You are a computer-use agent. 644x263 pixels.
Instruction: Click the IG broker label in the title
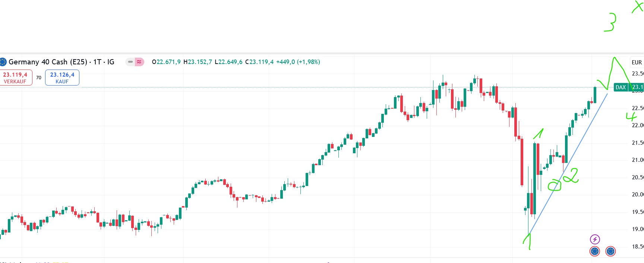coord(111,62)
